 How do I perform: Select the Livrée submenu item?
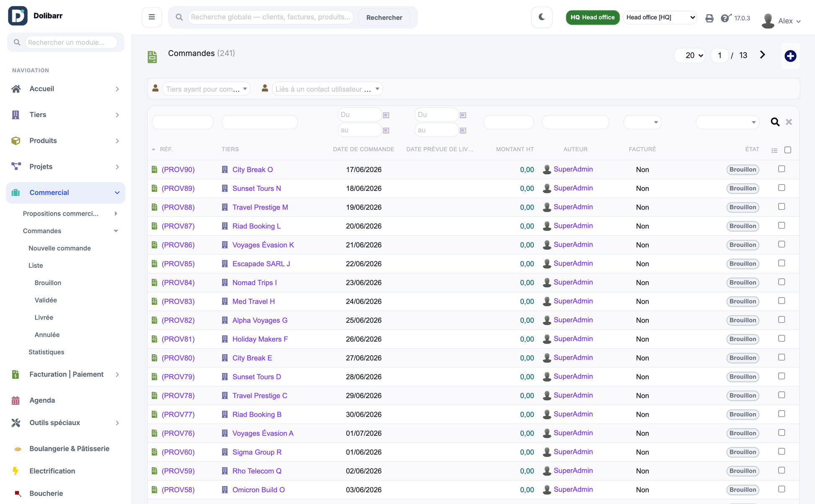44,317
